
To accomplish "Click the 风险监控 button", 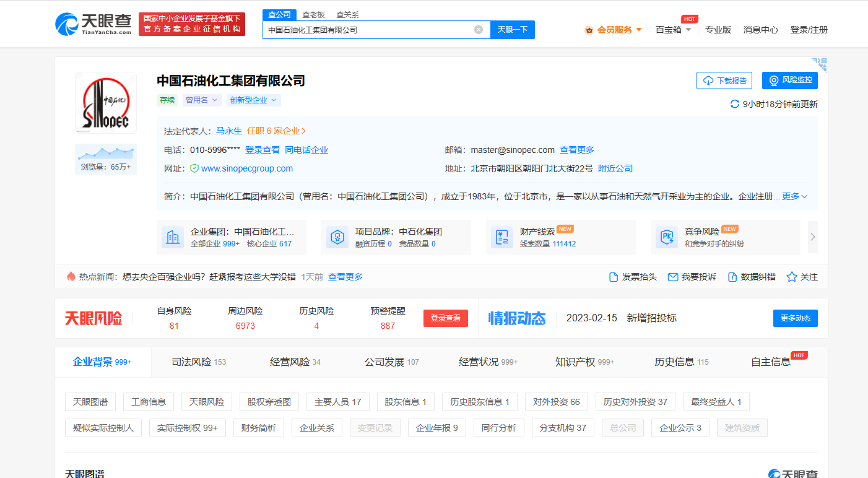I will [790, 80].
